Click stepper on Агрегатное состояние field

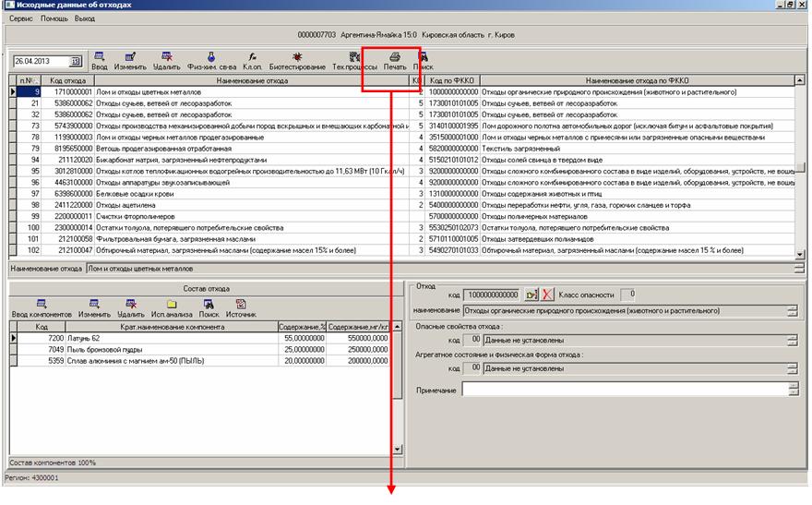coord(793,368)
